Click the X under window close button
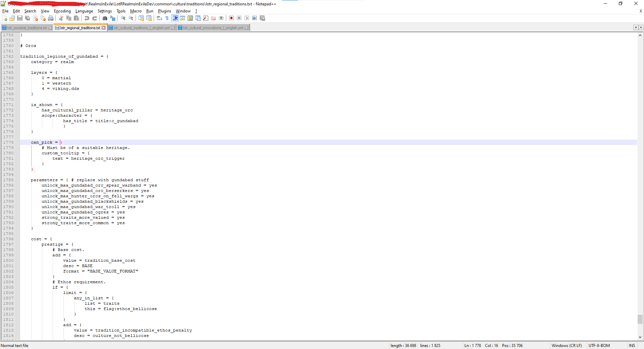The image size is (644, 349). tap(641, 11)
